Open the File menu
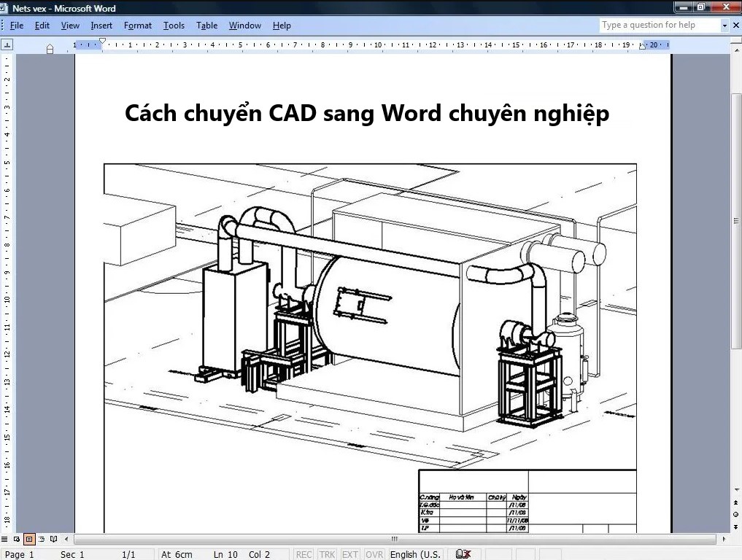 tap(17, 26)
